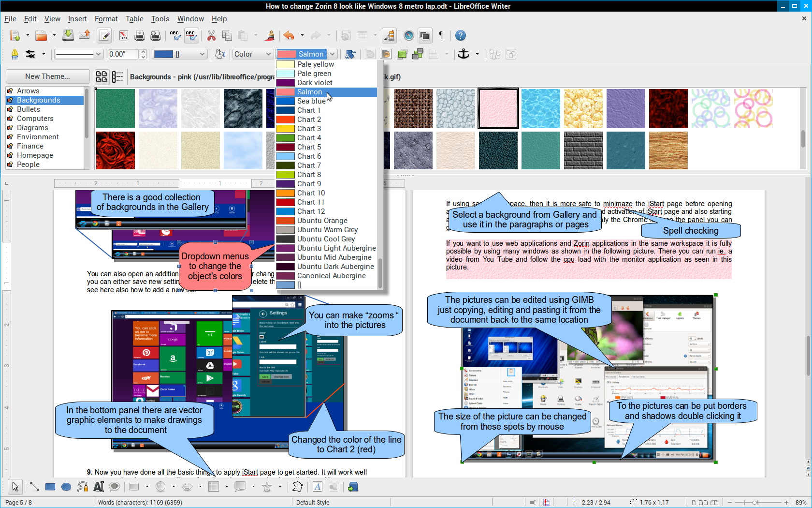
Task: Click the Undo arrow icon
Action: [x=289, y=35]
